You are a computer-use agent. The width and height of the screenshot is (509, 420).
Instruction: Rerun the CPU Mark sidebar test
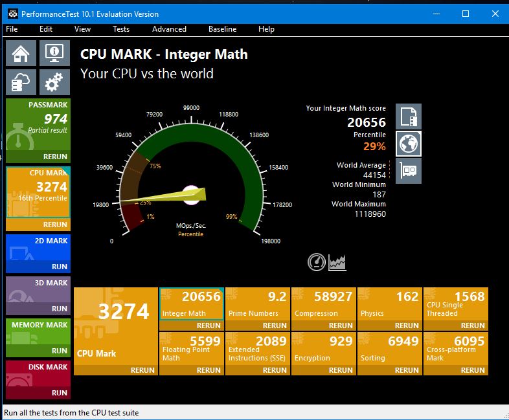point(38,225)
